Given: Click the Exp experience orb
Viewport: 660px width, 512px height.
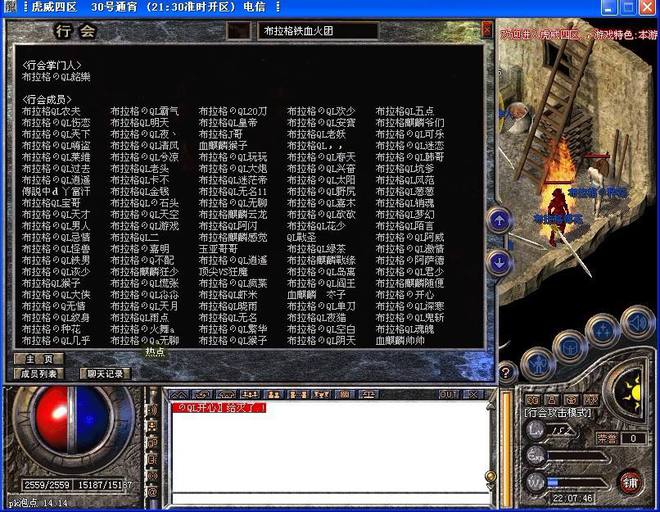Looking at the screenshot, I should click(x=536, y=456).
